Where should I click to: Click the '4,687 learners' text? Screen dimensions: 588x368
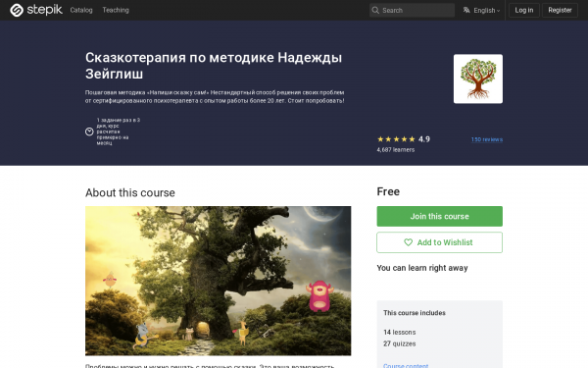(x=396, y=149)
